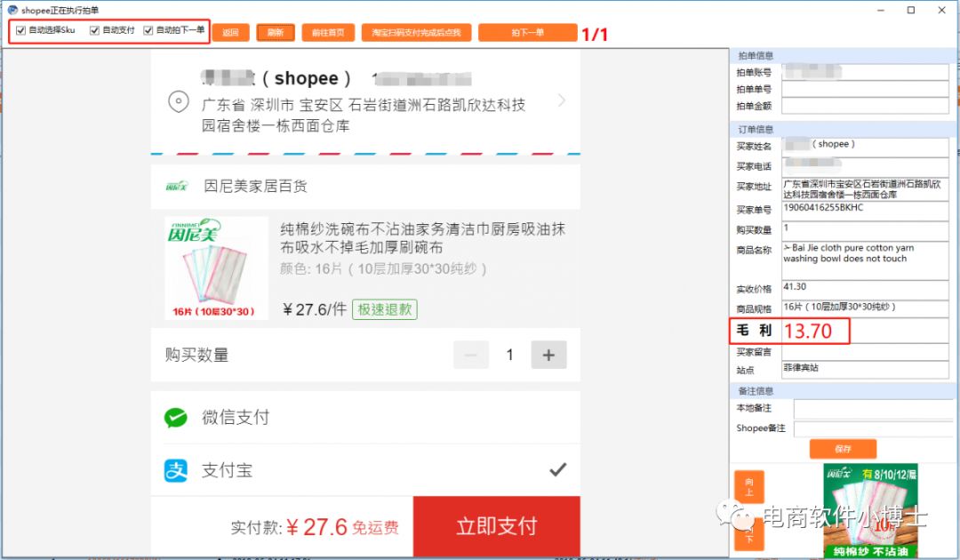This screenshot has width=960, height=560.
Task: Click the 买家电话 field
Action: [865, 166]
